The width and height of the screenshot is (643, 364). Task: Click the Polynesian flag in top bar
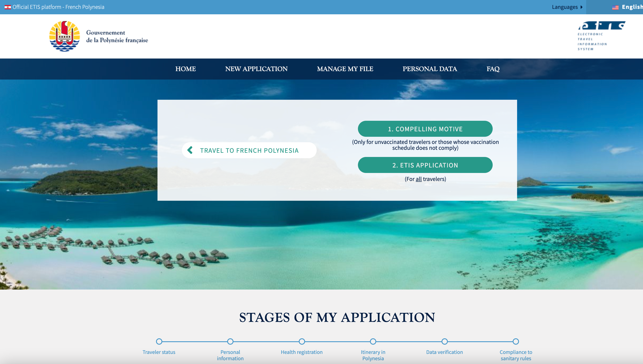click(8, 7)
